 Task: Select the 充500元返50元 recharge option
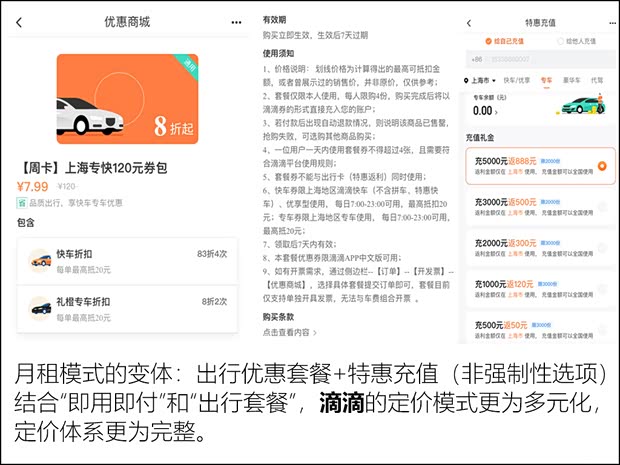pos(541,329)
